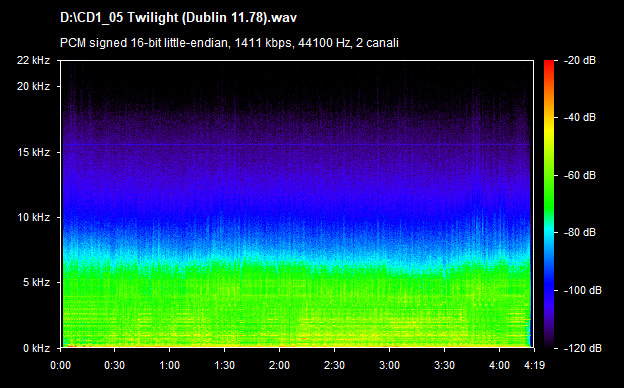Screen dimensions: 624x388
Task: Click the 20 kHz frequency label
Action: pos(33,86)
